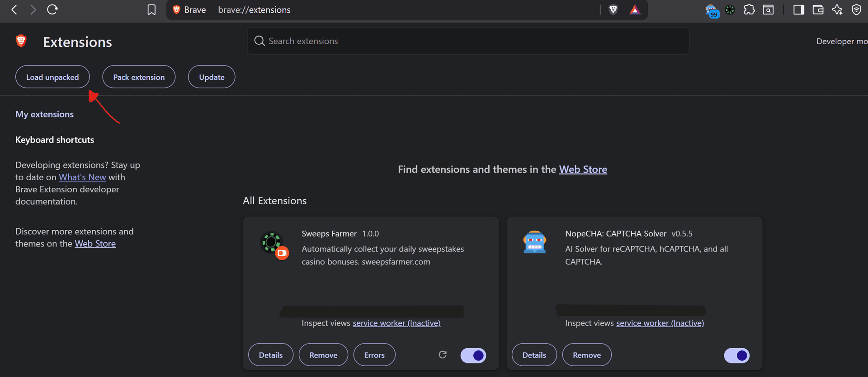Open the Brave VPN shield icon
The height and width of the screenshot is (377, 868).
856,9
